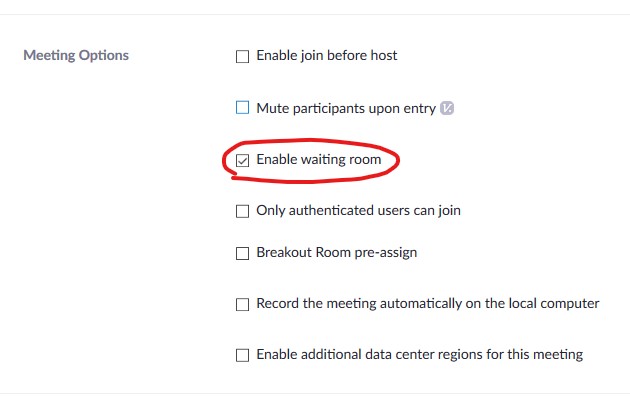Click the divider line above Meeting Options

pyautogui.click(x=315, y=15)
